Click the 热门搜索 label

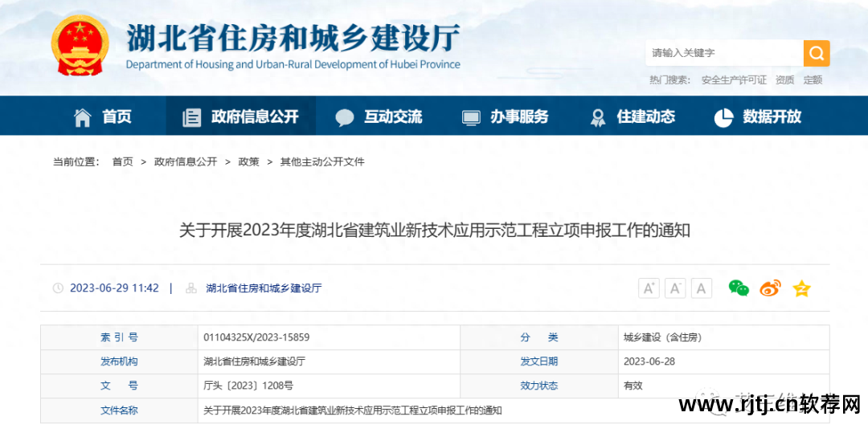tap(669, 80)
